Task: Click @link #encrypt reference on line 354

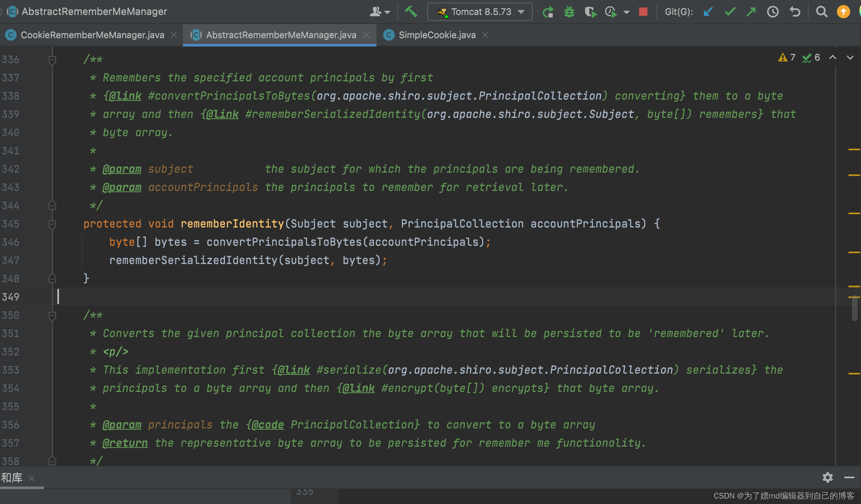Action: pos(411,388)
